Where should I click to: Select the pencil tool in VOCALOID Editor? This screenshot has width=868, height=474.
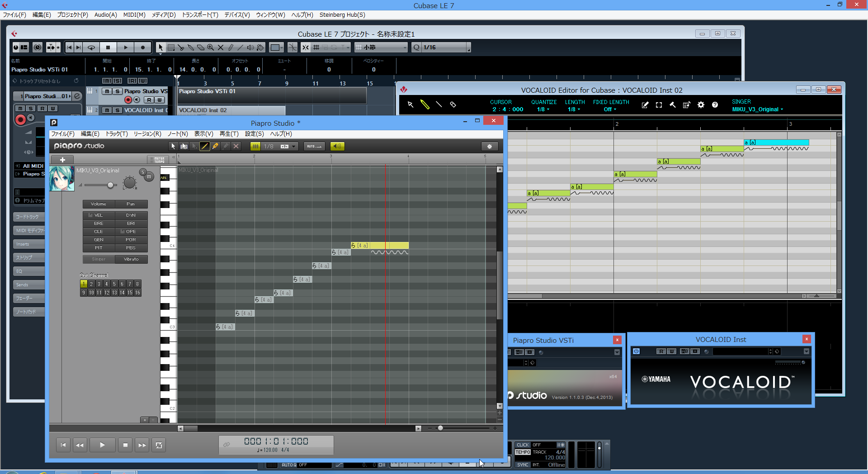425,104
